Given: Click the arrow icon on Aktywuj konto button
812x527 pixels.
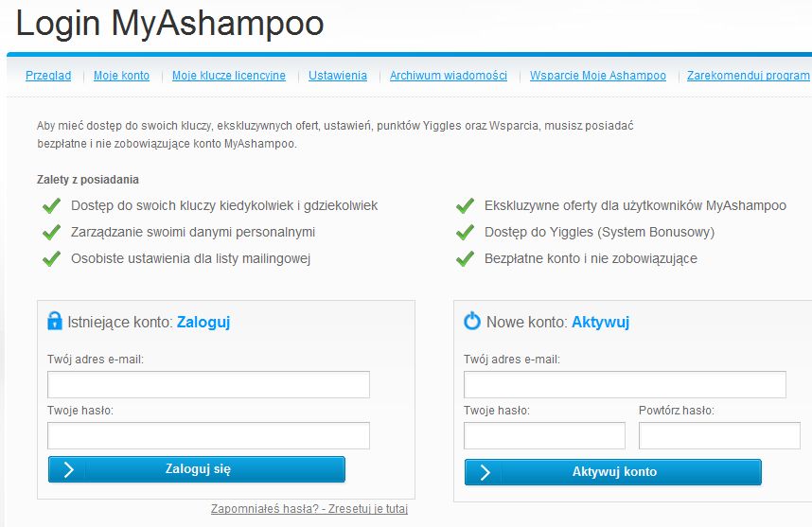Looking at the screenshot, I should (485, 472).
